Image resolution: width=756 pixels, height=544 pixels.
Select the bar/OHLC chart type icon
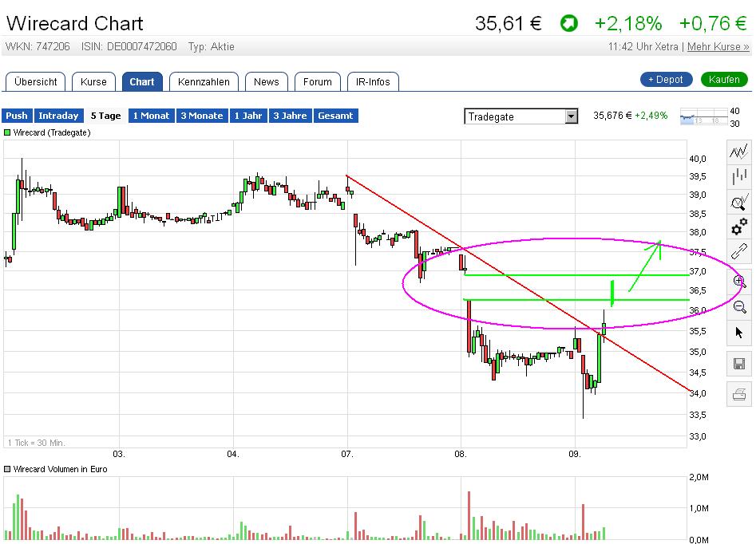coord(738,176)
